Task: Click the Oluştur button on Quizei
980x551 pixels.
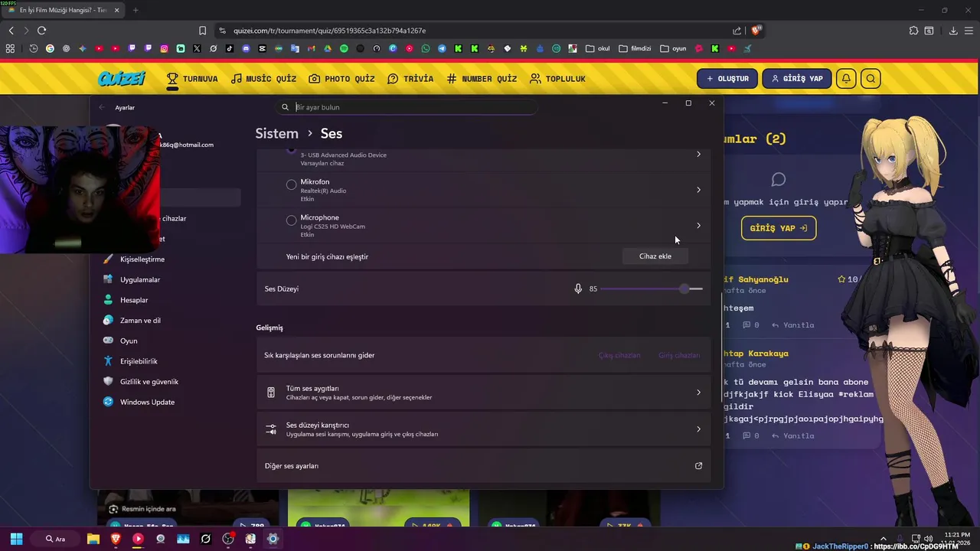Action: [727, 78]
